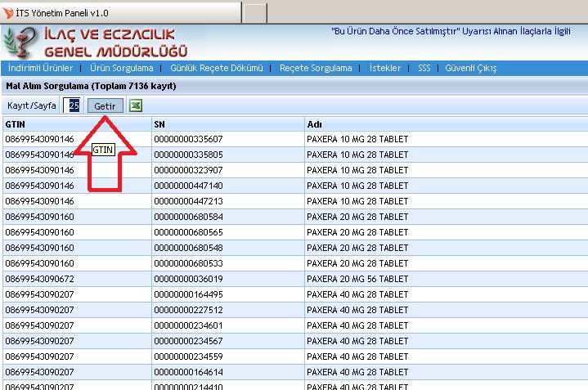
Task: Click serial number 00000000680533
Action: (188, 263)
